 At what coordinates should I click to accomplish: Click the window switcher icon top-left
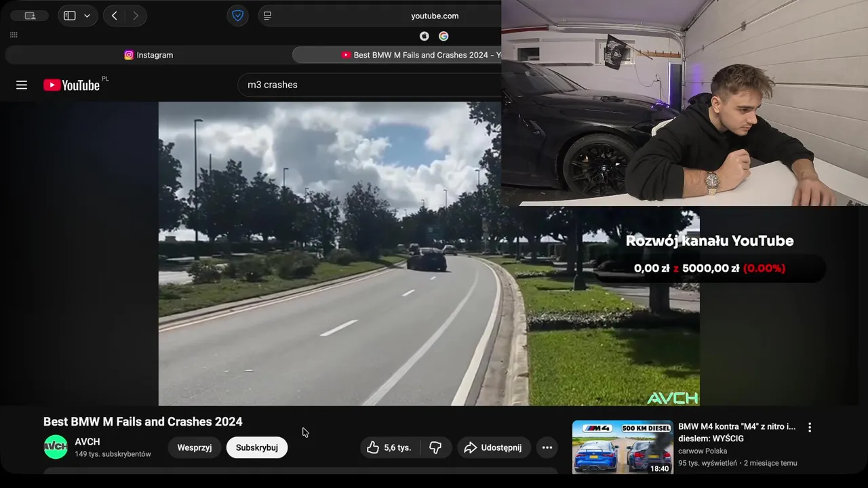click(30, 16)
